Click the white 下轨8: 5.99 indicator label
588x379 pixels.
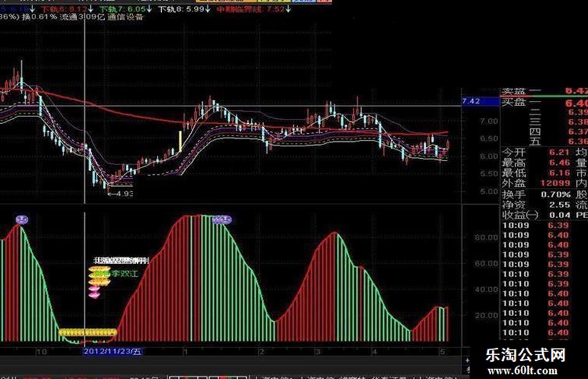tap(184, 9)
